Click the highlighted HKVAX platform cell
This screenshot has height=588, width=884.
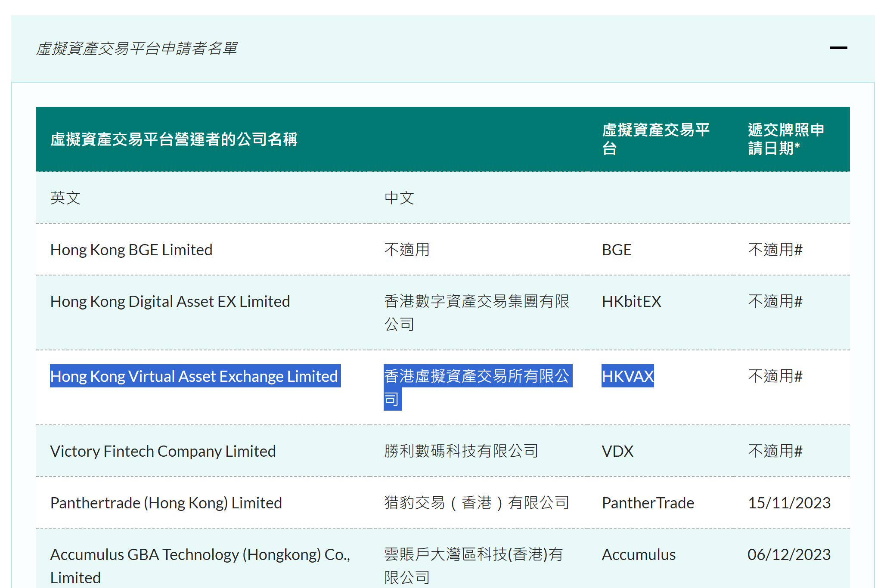(x=627, y=376)
